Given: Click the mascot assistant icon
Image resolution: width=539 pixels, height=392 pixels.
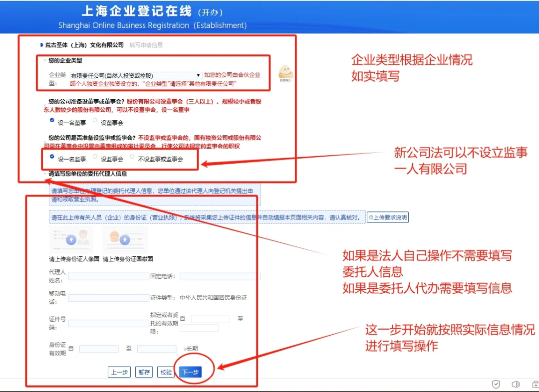Looking at the screenshot, I should click(x=285, y=73).
